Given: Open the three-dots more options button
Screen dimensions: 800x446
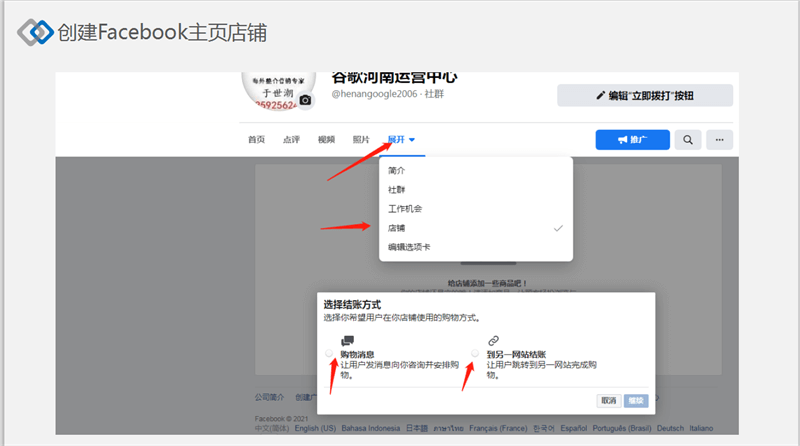Looking at the screenshot, I should (719, 140).
